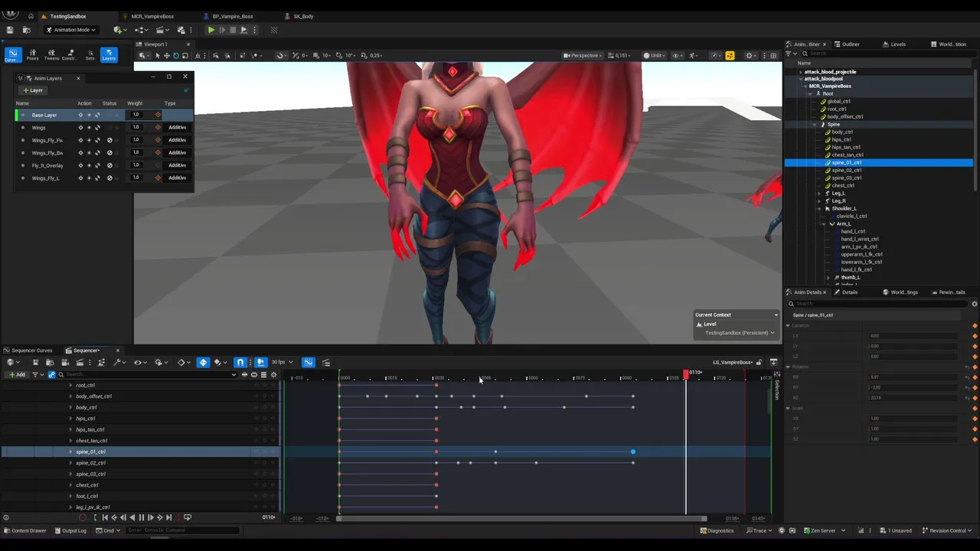The width and height of the screenshot is (980, 551).
Task: Open the Unlit view mode dropdown
Action: [x=653, y=55]
